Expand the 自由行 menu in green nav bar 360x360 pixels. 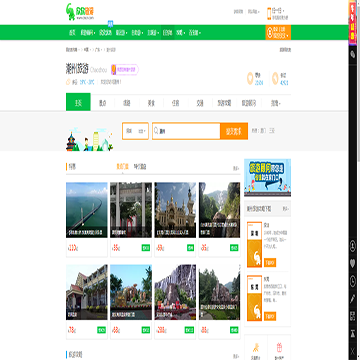point(137,33)
